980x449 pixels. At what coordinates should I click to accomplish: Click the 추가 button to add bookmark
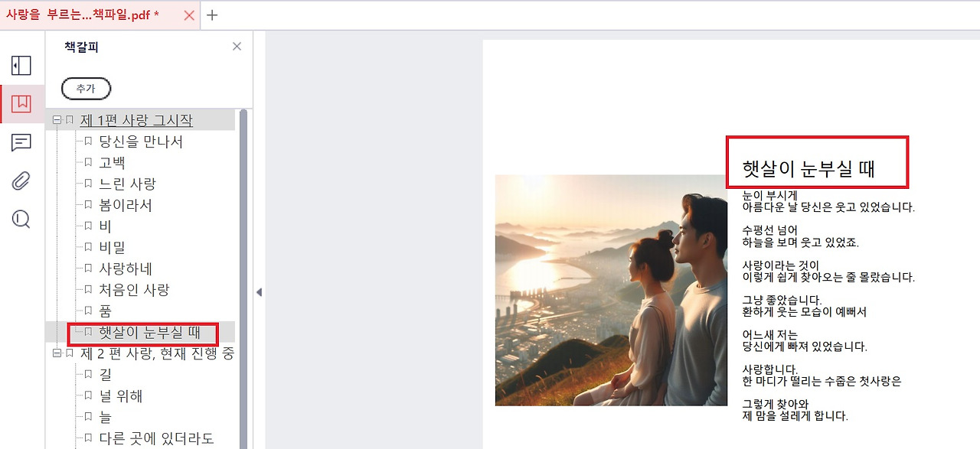[x=86, y=89]
